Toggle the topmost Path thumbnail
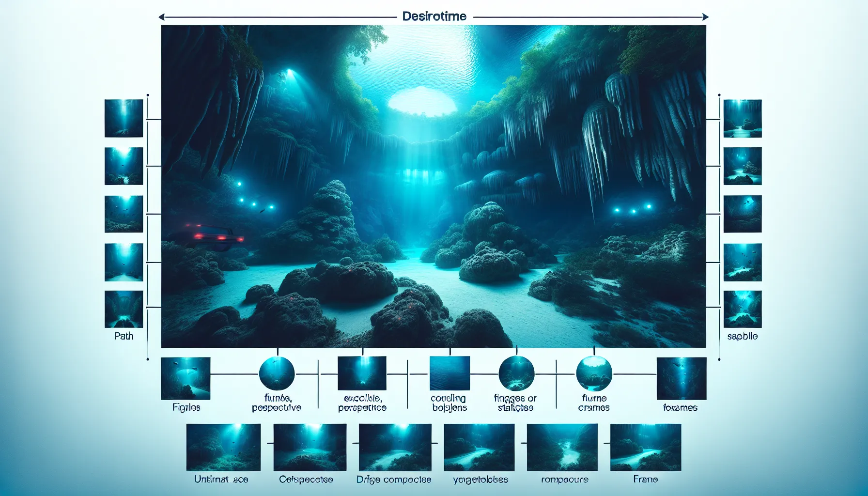The height and width of the screenshot is (496, 868). 123,118
